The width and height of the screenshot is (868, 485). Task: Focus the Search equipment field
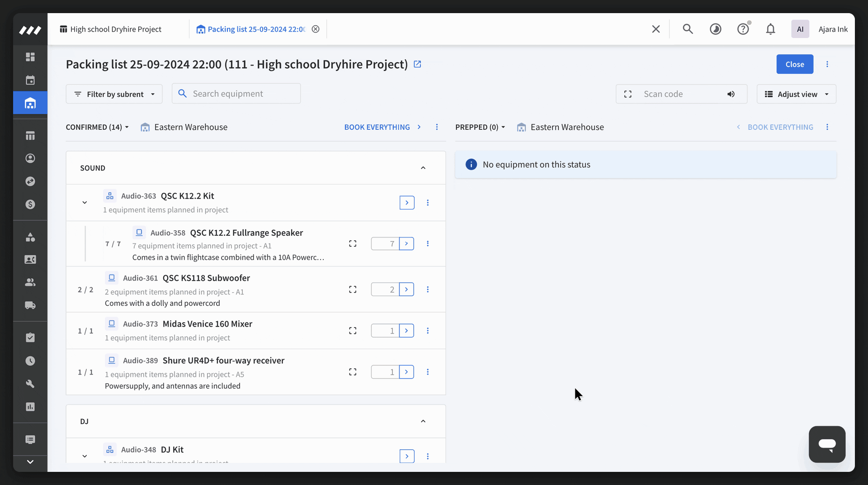tap(236, 94)
